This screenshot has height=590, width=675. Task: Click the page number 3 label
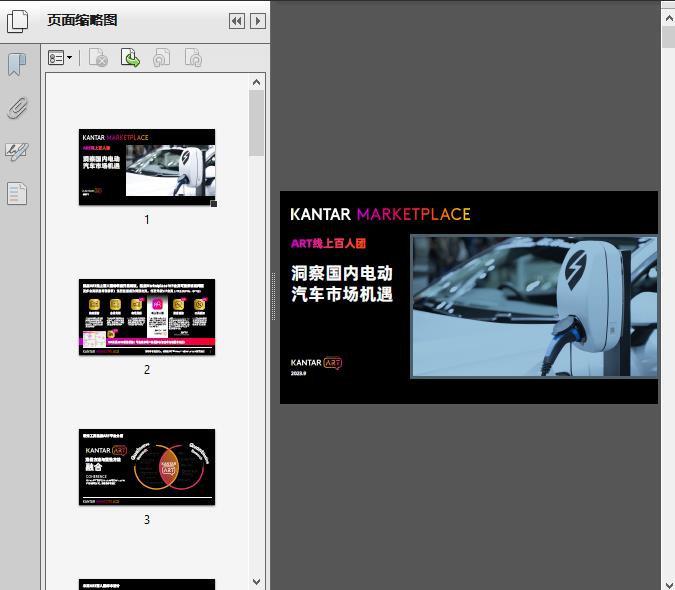pyautogui.click(x=147, y=520)
